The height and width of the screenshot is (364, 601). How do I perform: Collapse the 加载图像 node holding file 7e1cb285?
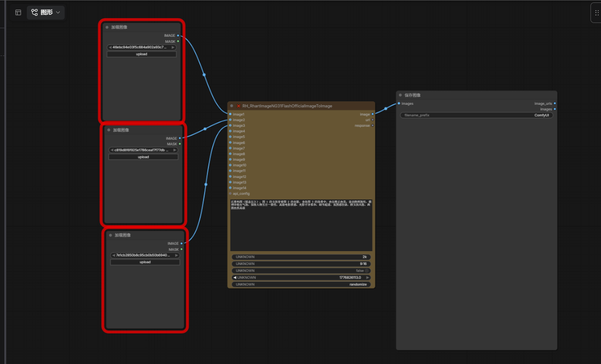click(111, 235)
